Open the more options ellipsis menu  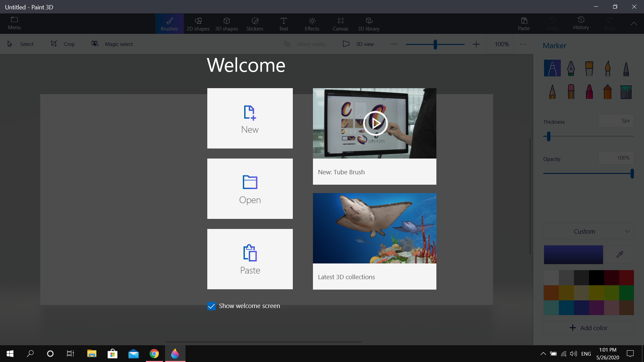tap(523, 44)
